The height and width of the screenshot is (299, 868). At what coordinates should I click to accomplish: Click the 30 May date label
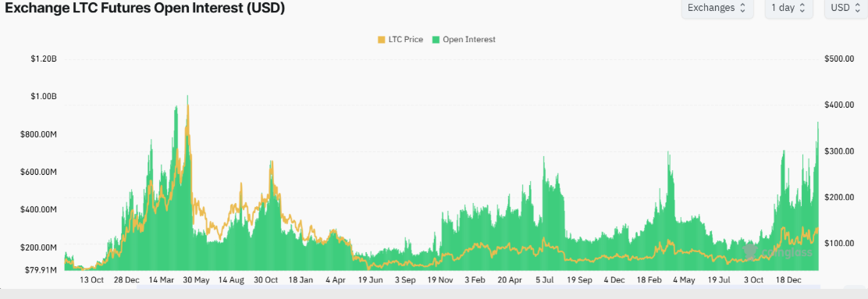(x=197, y=280)
